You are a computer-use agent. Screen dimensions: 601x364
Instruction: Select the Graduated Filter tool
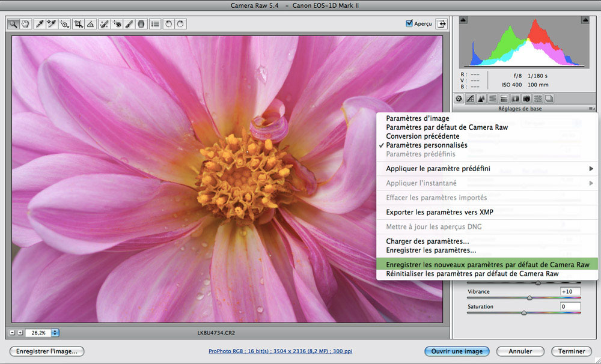(141, 24)
